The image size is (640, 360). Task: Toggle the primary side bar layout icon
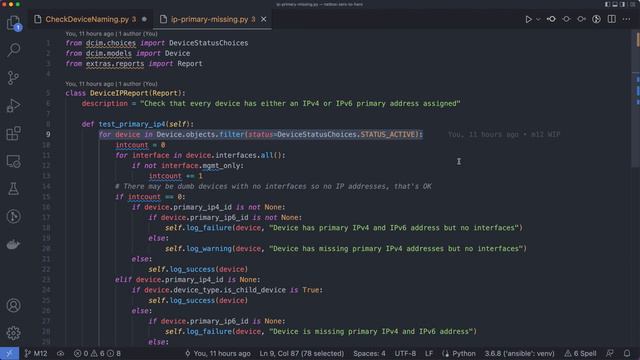607,4
